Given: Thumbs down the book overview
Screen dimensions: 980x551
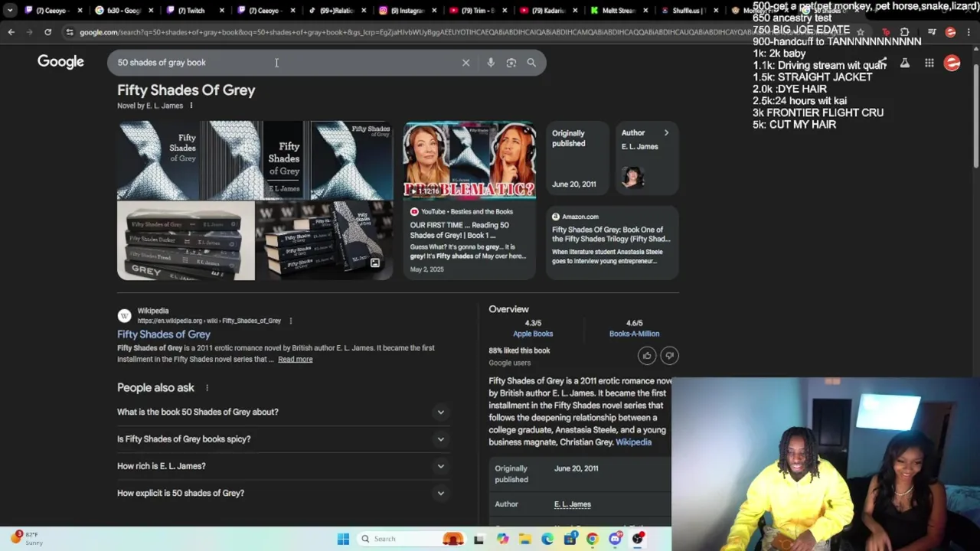Looking at the screenshot, I should [669, 355].
